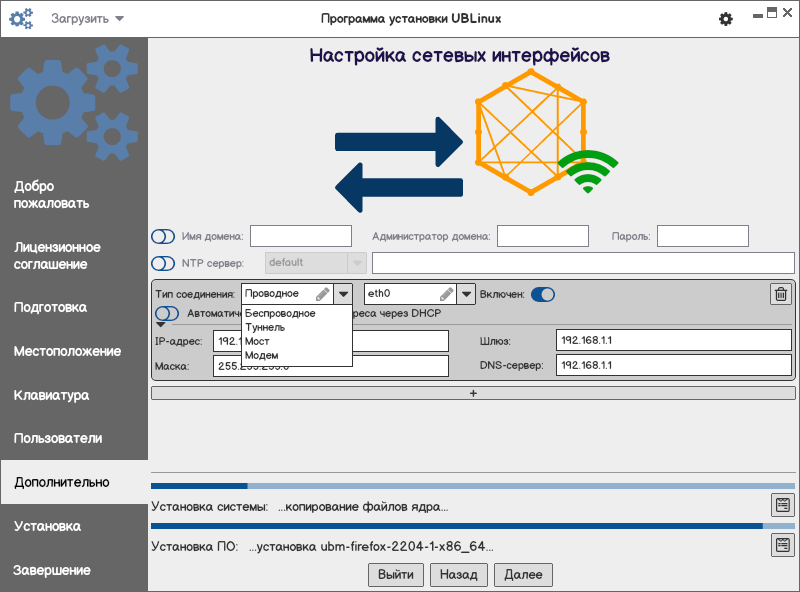Image resolution: width=800 pixels, height=592 pixels.
Task: Click the Шлюз gateway field
Action: click(673, 340)
